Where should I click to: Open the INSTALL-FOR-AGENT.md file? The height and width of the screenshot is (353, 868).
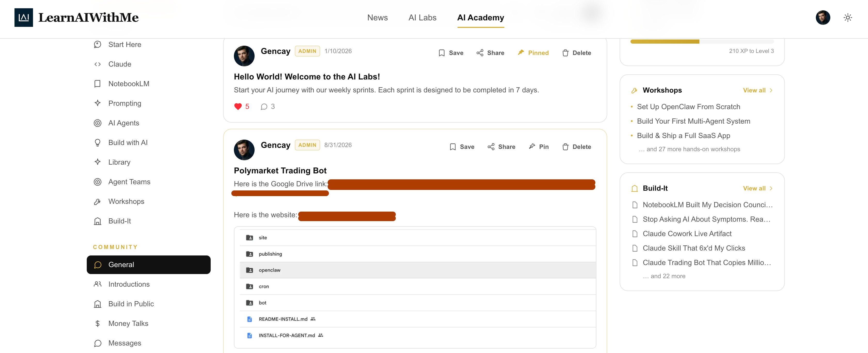(x=417, y=335)
